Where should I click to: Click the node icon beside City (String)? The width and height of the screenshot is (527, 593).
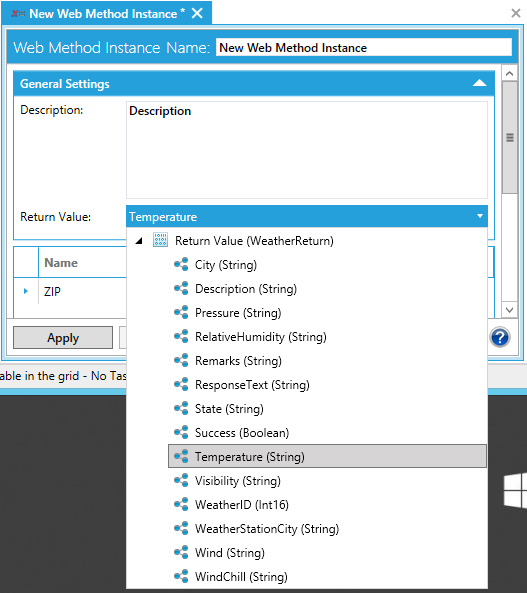coord(181,264)
